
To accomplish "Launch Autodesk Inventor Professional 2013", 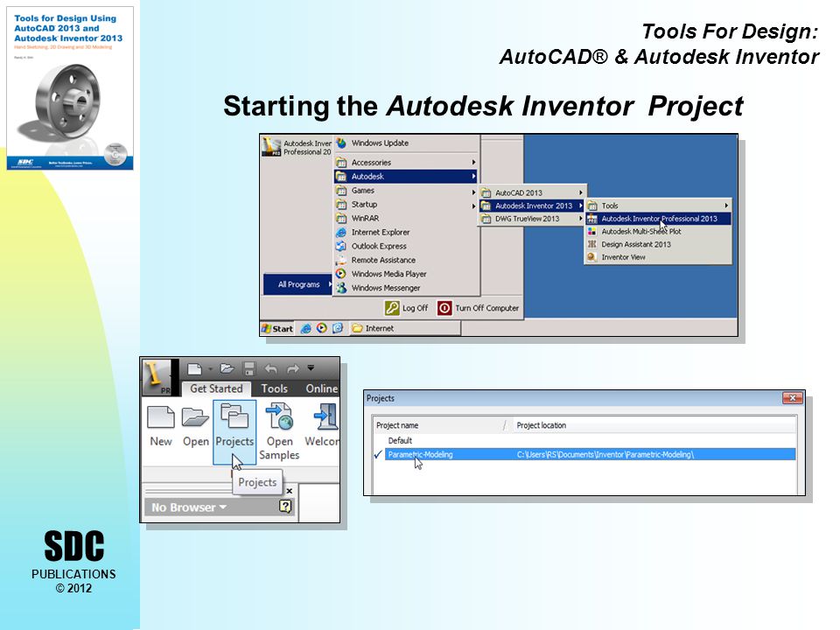I will click(658, 219).
